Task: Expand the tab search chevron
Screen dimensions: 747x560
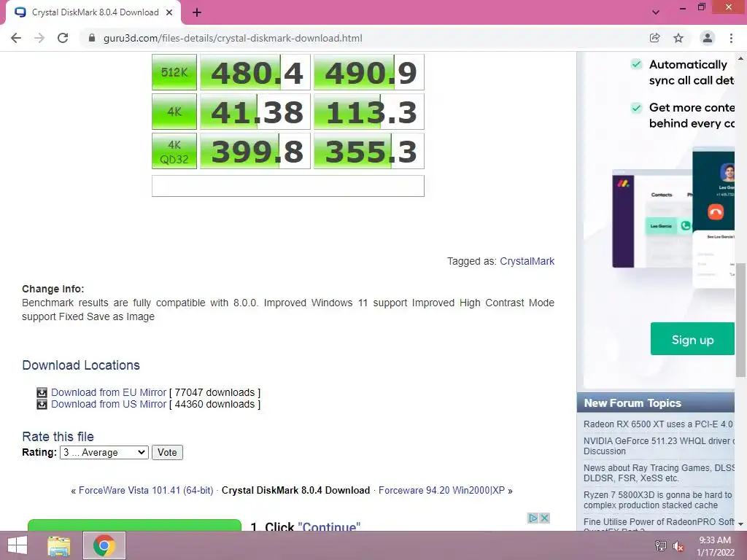Action: point(656,12)
